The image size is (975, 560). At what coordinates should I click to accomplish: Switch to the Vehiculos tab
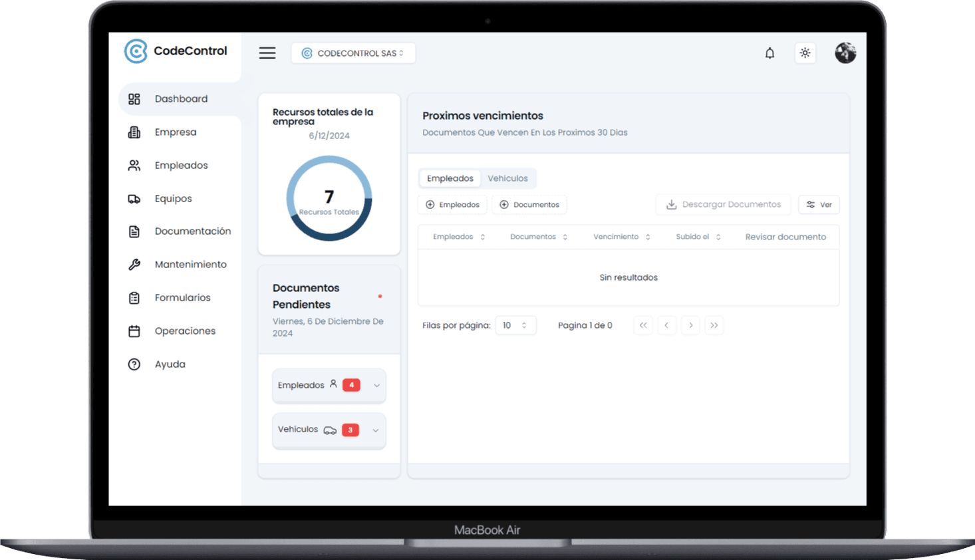tap(507, 178)
